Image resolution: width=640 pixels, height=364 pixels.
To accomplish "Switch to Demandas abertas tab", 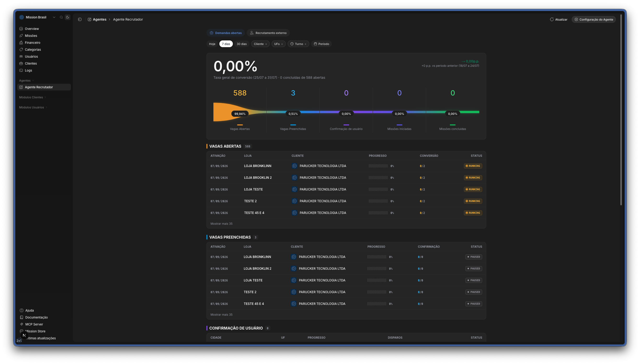I will point(226,33).
